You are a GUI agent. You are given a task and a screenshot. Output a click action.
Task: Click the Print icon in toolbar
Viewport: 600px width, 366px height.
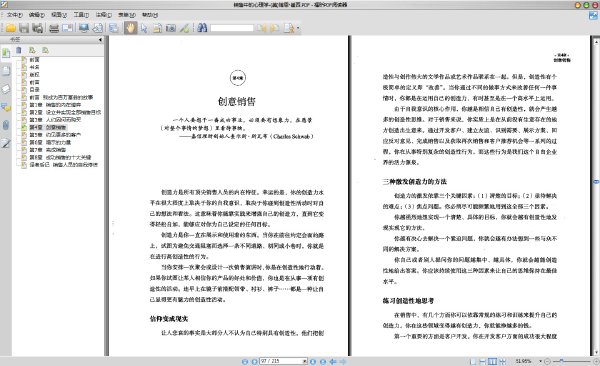54,28
